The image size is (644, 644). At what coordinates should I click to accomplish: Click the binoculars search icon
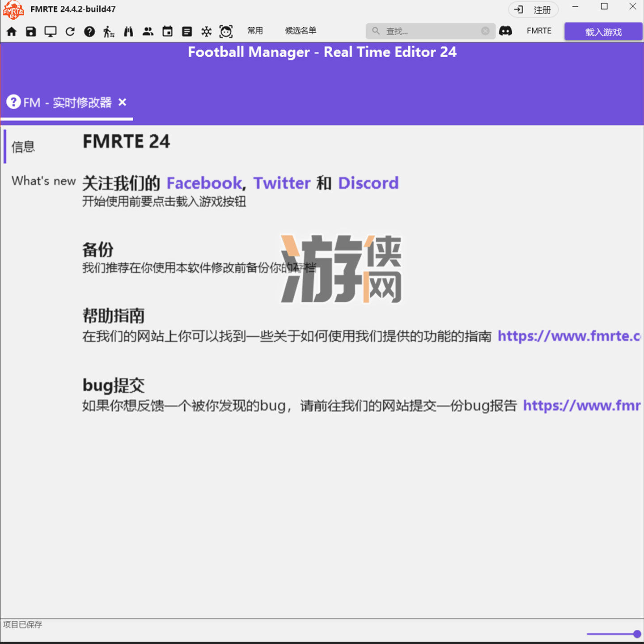128,31
